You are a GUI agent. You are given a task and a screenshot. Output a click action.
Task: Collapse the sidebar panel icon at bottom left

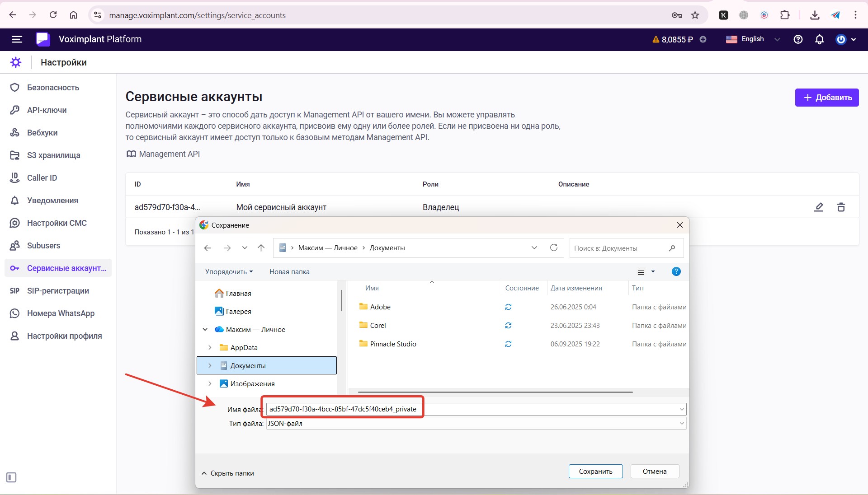pyautogui.click(x=11, y=477)
